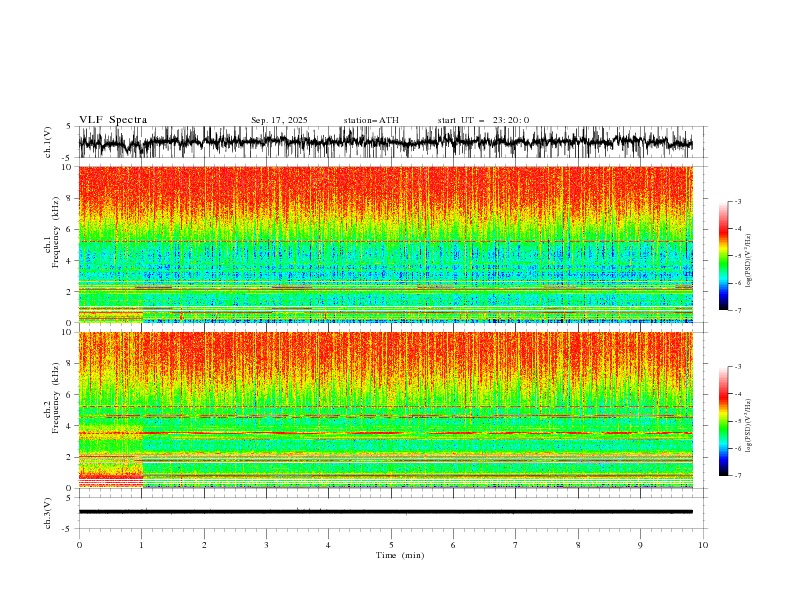Click the ch.1 voltage waveform trace
Screen dimensions: 792x612
[385, 142]
